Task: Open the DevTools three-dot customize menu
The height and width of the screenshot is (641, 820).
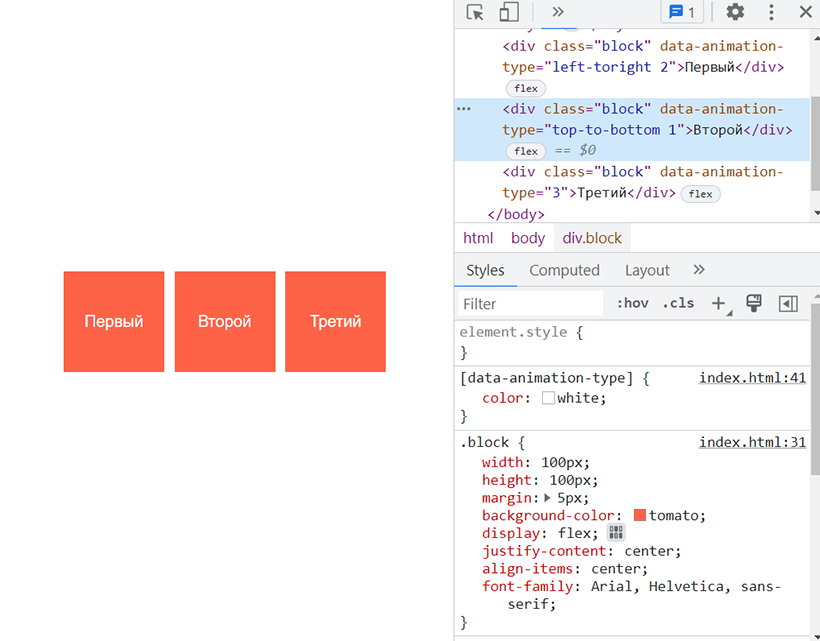Action: (771, 12)
